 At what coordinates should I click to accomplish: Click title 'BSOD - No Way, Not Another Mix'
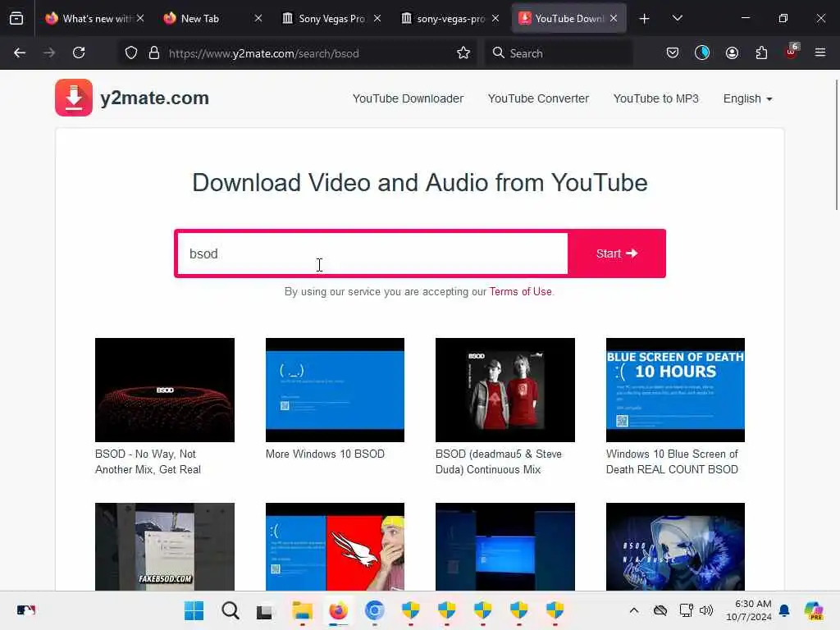[x=148, y=461]
